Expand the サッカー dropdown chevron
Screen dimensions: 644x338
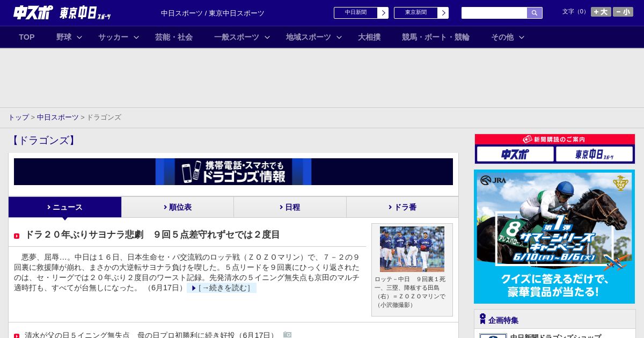point(136,37)
